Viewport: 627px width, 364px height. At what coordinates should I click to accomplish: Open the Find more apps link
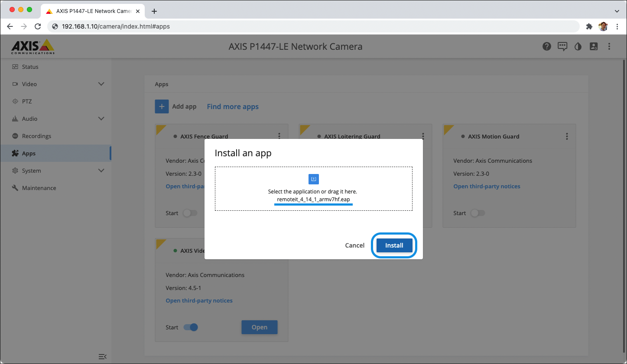pyautogui.click(x=233, y=106)
